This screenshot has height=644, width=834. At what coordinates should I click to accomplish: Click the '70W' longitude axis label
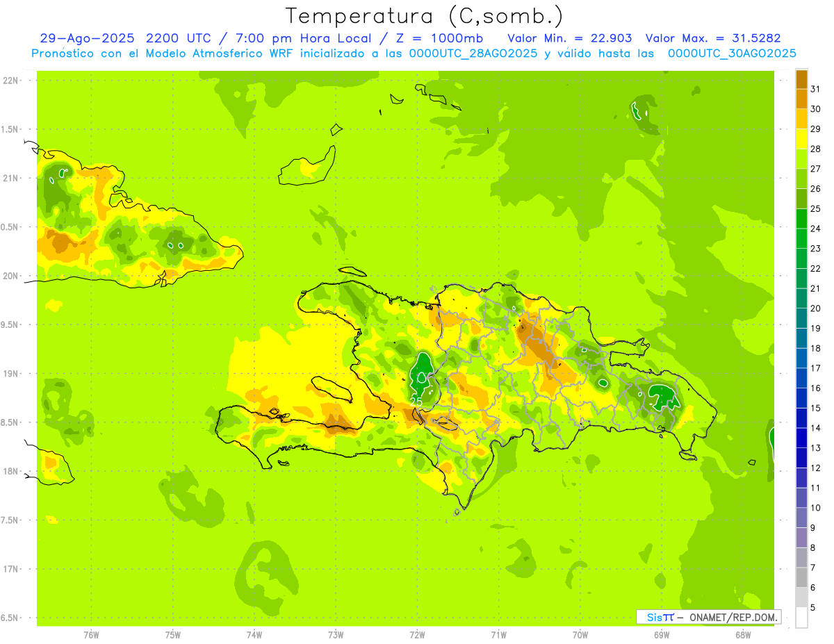point(580,635)
